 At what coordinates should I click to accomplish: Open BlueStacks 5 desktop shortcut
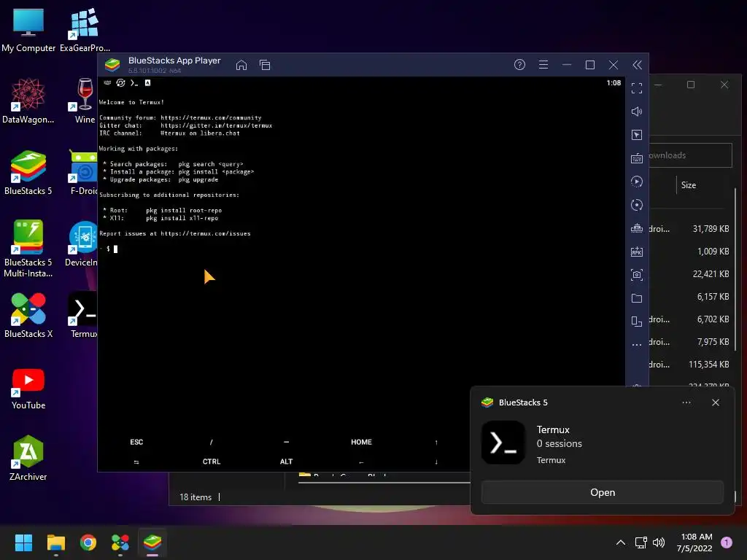(x=28, y=173)
